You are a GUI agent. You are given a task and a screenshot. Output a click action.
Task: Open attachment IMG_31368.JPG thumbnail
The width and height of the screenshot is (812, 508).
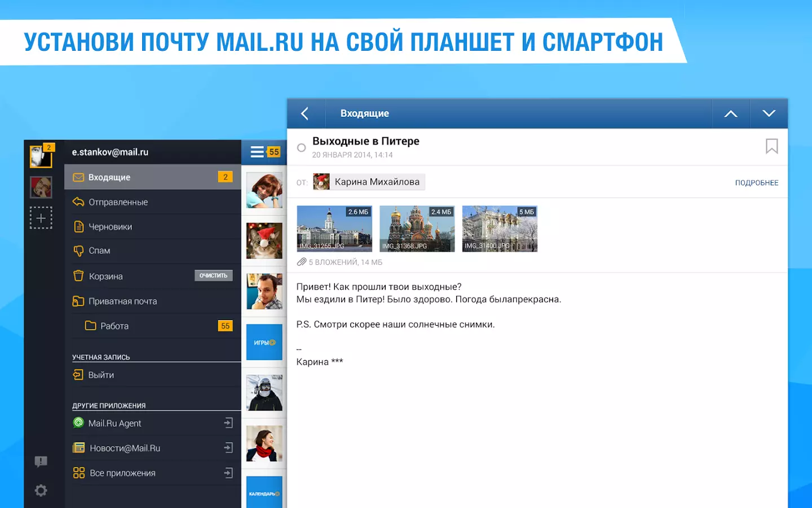tap(417, 229)
